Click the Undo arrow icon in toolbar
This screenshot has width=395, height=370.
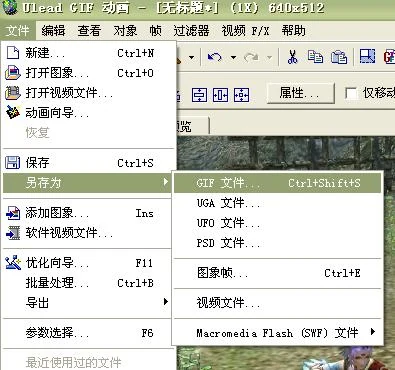tap(214, 57)
